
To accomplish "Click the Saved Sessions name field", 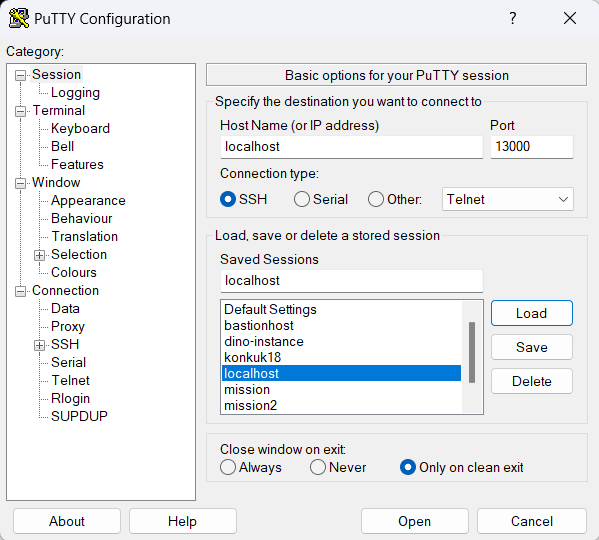I will click(351, 281).
